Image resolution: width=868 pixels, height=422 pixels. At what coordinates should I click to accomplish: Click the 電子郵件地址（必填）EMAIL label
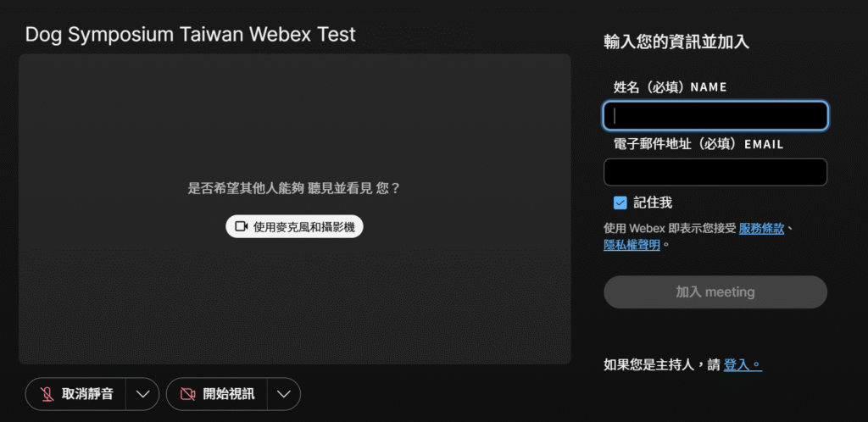pyautogui.click(x=698, y=144)
